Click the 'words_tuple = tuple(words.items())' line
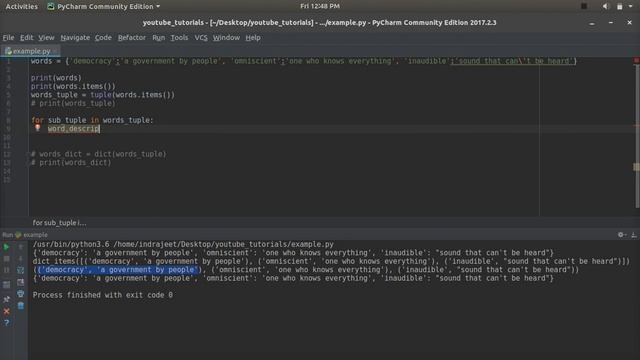Viewport: 640px width, 360px height. tap(103, 95)
